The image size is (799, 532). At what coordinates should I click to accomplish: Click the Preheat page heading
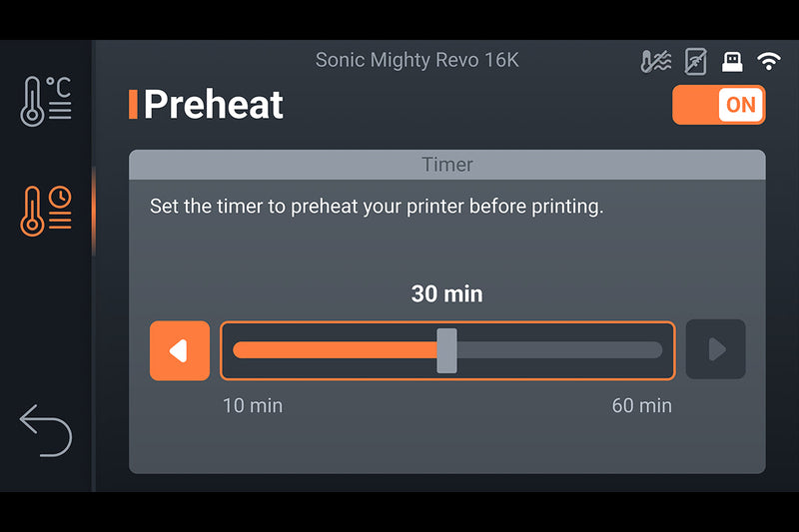214,105
